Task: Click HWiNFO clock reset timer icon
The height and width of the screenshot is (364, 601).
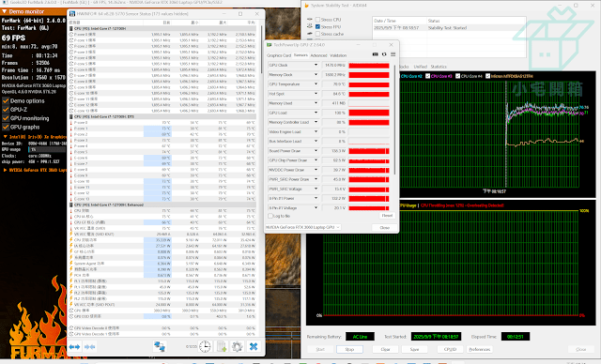Action: [205, 347]
